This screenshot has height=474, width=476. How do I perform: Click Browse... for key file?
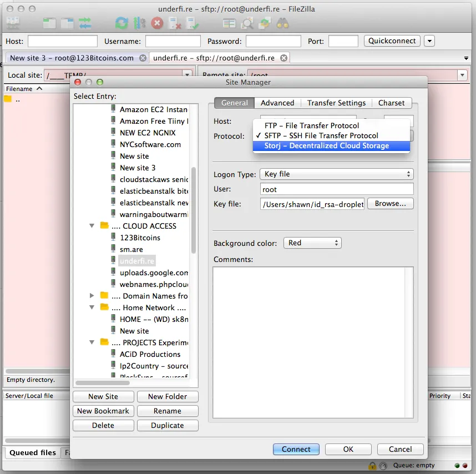click(x=391, y=204)
